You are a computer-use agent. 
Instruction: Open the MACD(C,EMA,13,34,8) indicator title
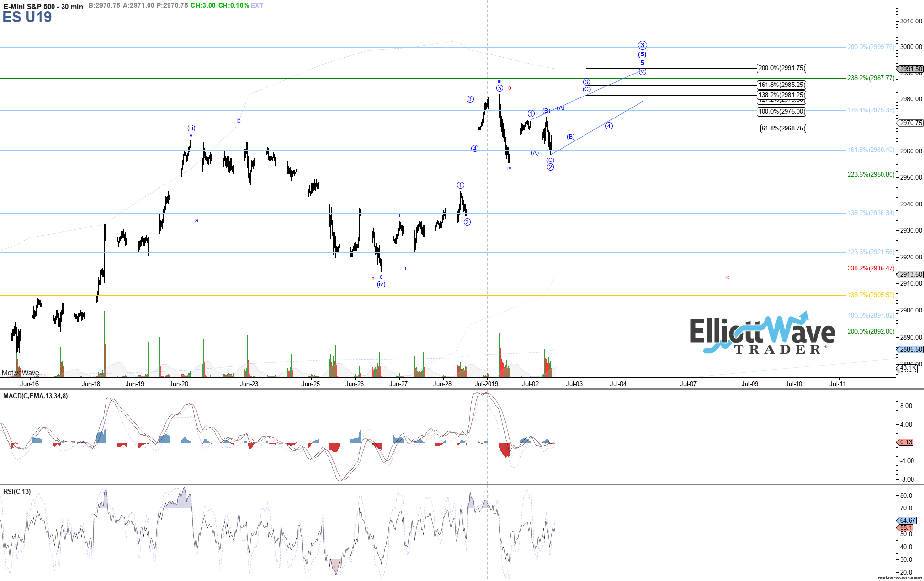(35, 396)
